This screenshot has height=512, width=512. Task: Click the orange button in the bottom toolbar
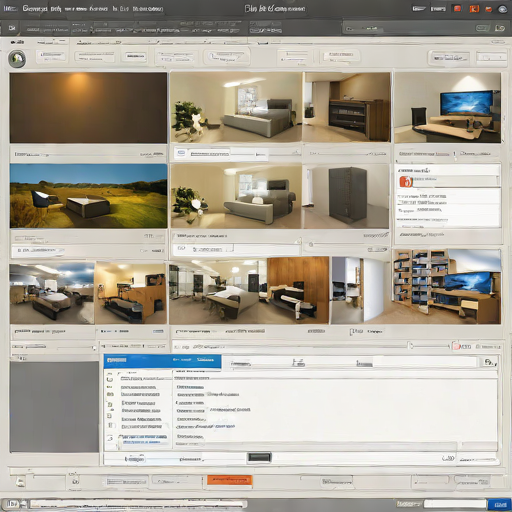click(230, 480)
